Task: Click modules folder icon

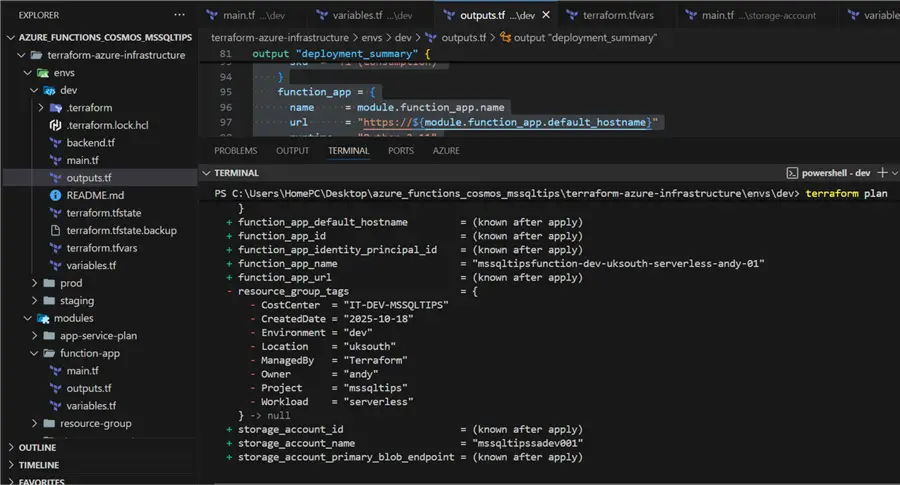Action: point(43,318)
